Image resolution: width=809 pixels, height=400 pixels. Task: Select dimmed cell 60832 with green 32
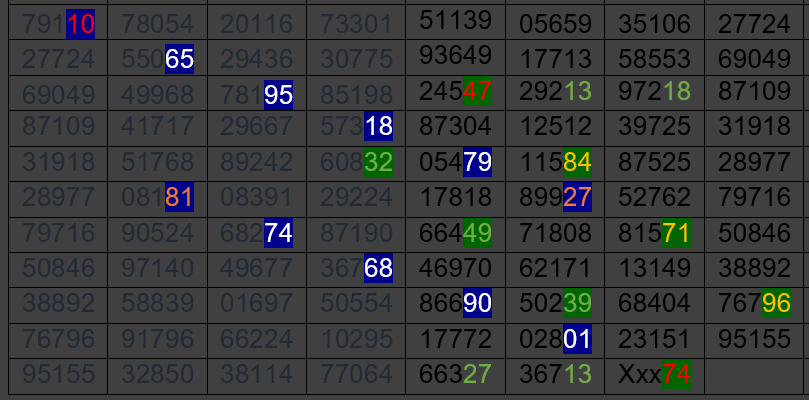[x=356, y=162]
